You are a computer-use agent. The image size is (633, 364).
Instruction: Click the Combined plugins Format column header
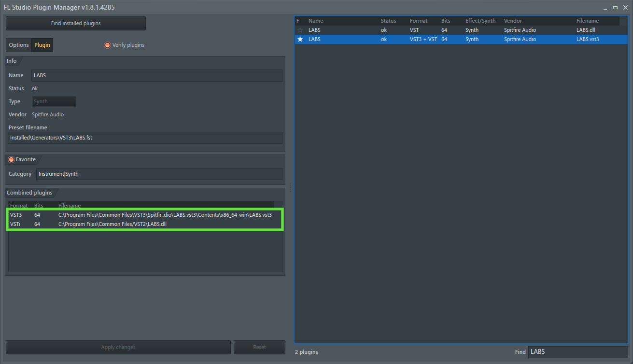click(x=20, y=206)
